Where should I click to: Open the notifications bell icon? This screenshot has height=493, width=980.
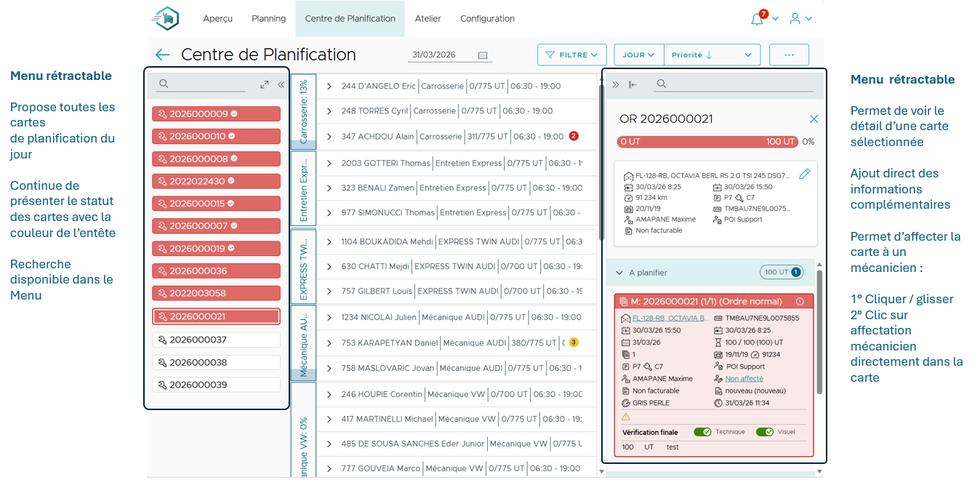pos(757,19)
